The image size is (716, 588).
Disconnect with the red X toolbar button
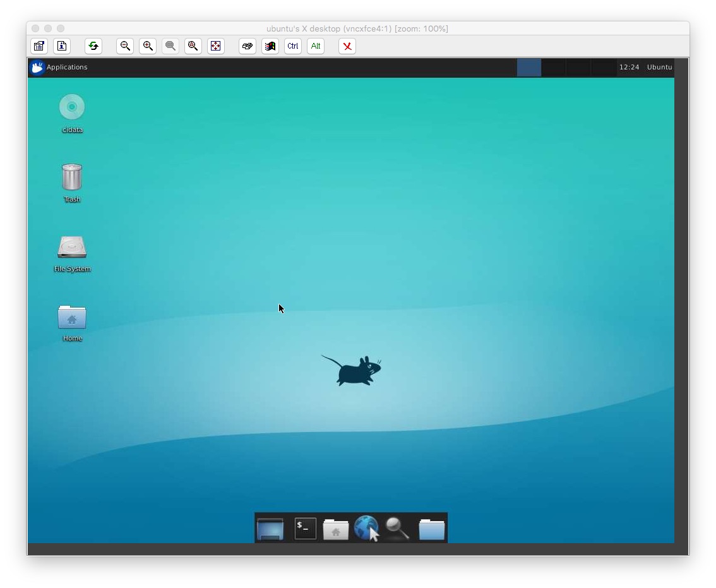[x=347, y=46]
